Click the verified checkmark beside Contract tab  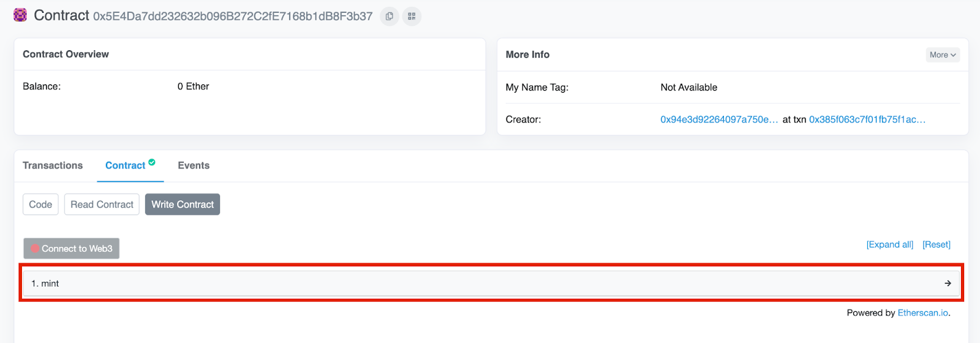(152, 162)
